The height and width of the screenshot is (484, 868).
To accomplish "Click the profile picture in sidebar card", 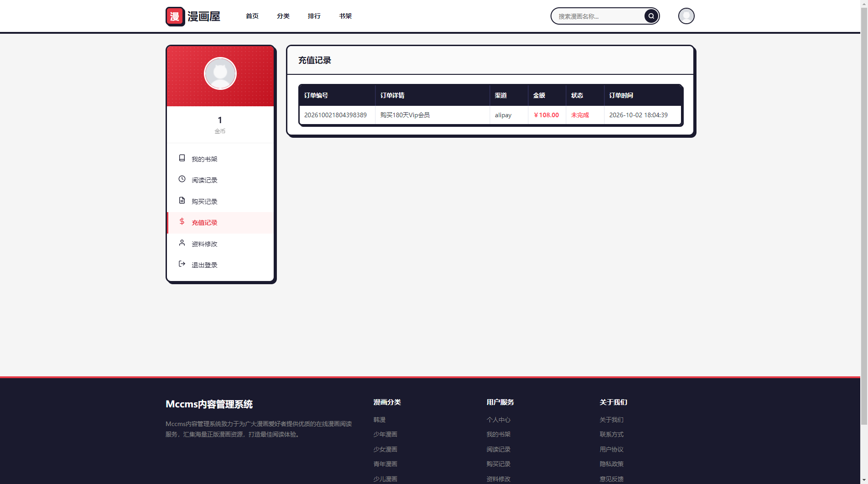I will tap(220, 73).
